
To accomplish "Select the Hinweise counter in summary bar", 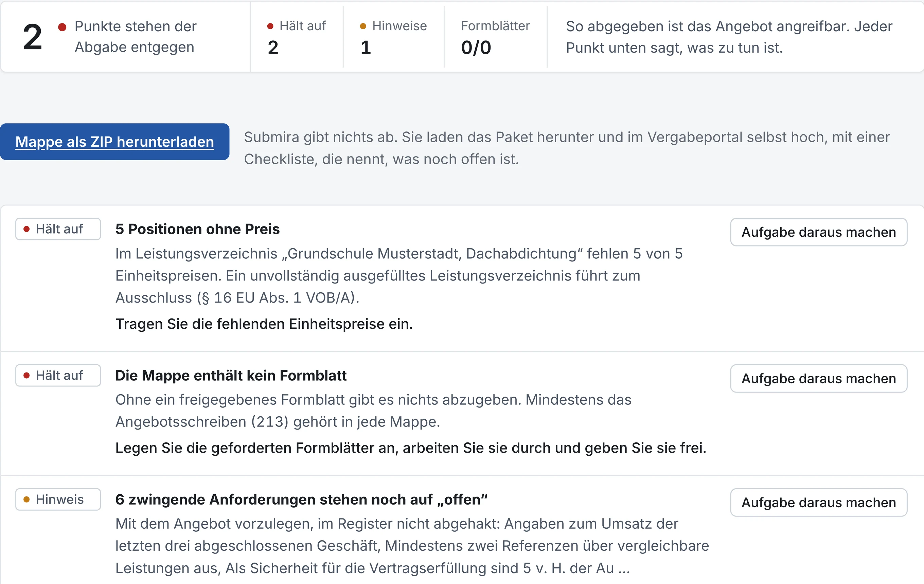I will point(393,37).
